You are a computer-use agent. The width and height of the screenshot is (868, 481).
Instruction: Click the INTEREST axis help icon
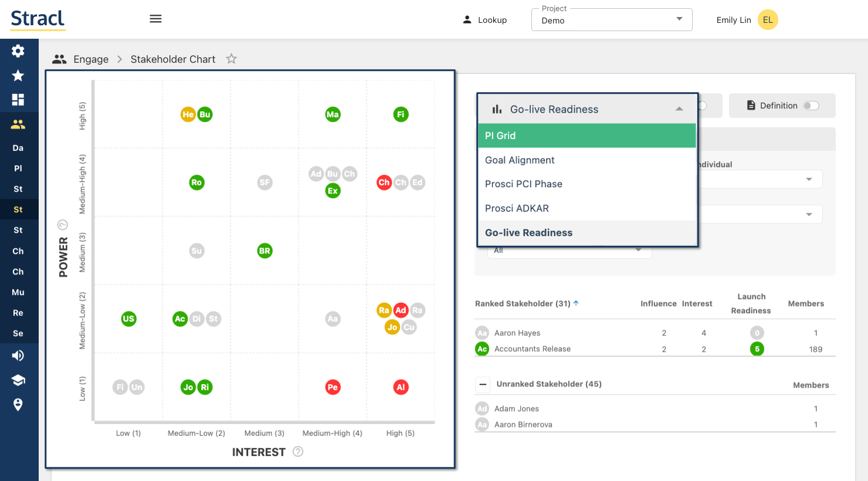298,452
